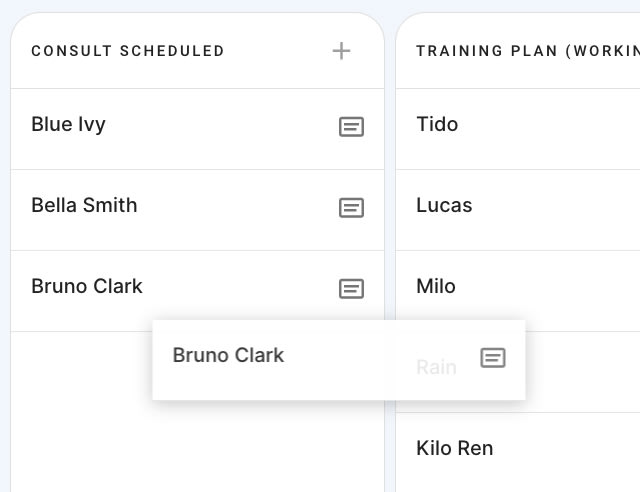
Task: Click the Blue Ivy name text
Action: coord(68,125)
